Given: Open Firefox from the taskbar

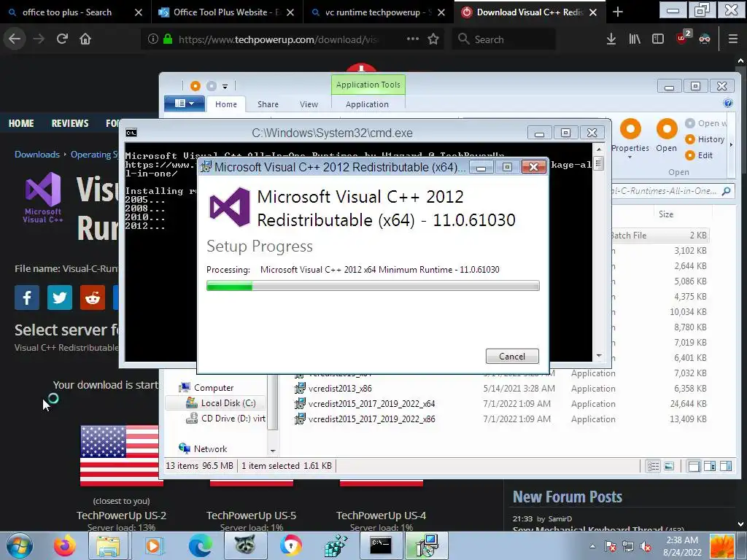Looking at the screenshot, I should [x=64, y=545].
